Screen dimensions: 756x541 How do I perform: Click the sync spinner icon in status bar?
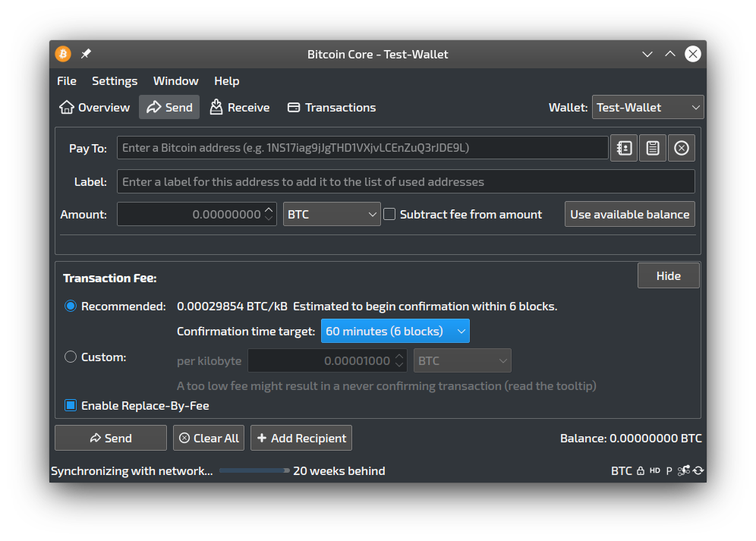coord(698,470)
